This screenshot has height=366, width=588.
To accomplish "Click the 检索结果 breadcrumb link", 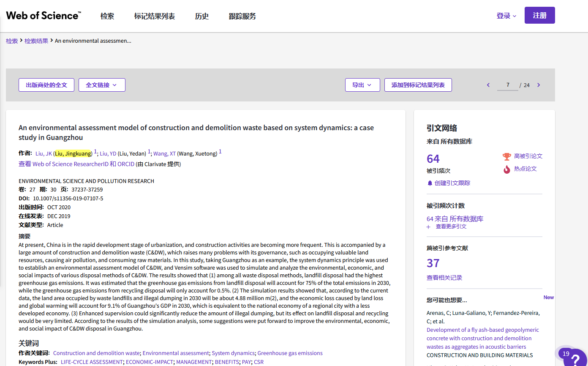I will coord(36,41).
